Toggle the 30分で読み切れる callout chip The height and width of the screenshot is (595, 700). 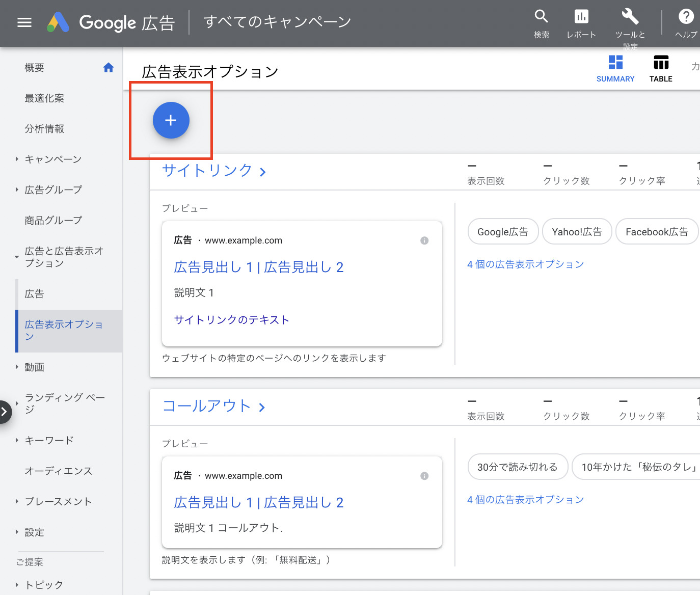518,467
